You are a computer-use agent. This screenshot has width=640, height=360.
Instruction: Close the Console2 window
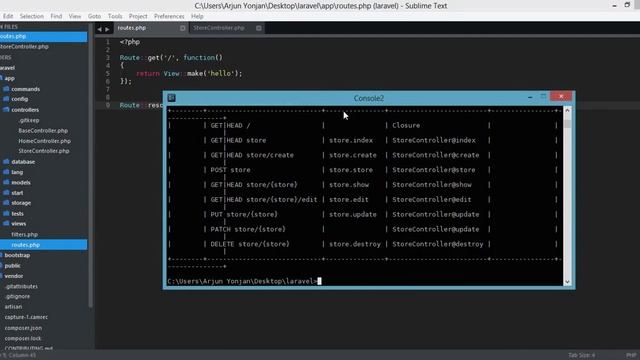click(x=561, y=96)
